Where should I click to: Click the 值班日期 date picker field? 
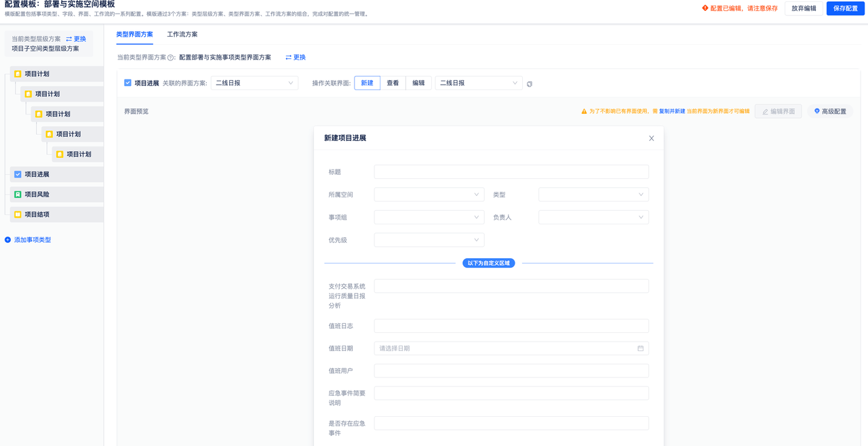coord(511,348)
